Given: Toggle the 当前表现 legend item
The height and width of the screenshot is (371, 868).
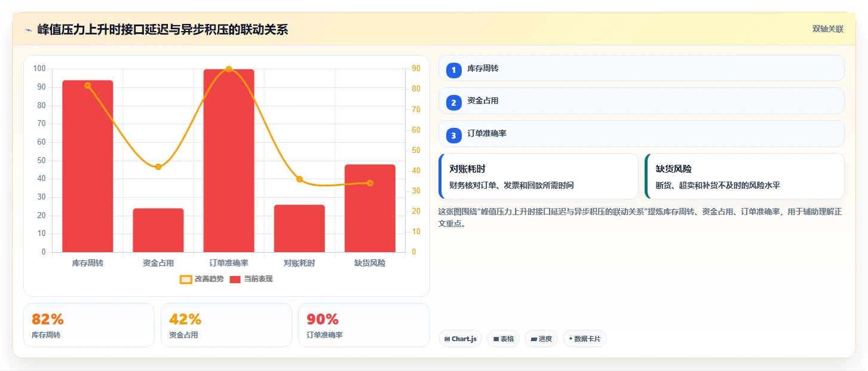Looking at the screenshot, I should pos(251,279).
